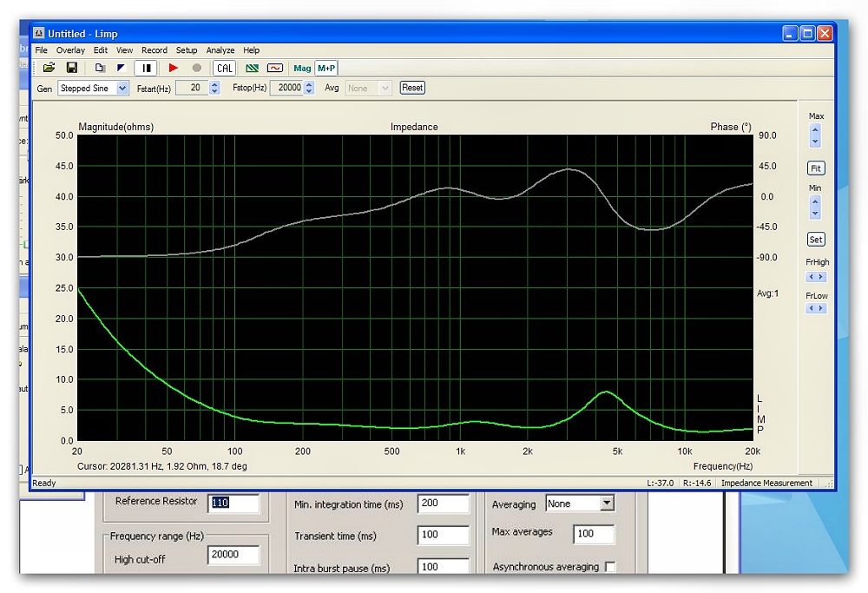Click the Fstop(Hz) spinner arrows
Image resolution: width=868 pixels, height=593 pixels.
pos(309,88)
